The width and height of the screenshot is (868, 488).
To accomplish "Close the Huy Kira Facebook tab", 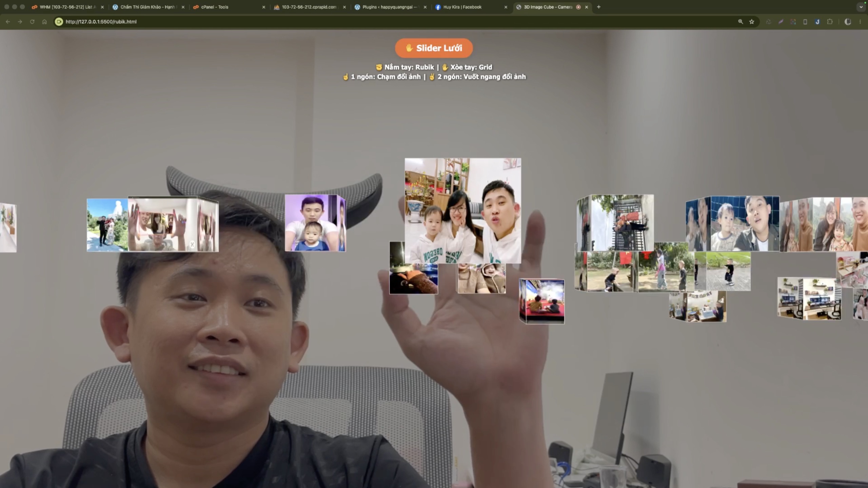I will [506, 7].
